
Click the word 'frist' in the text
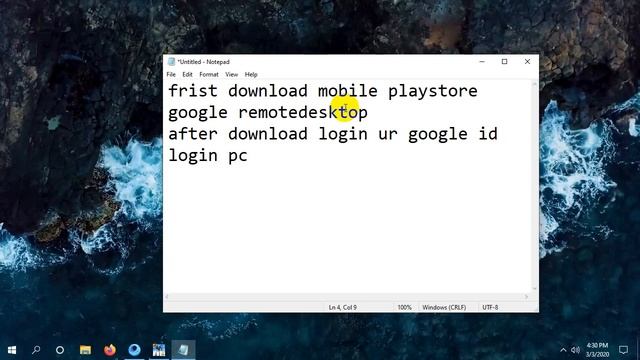pyautogui.click(x=193, y=91)
